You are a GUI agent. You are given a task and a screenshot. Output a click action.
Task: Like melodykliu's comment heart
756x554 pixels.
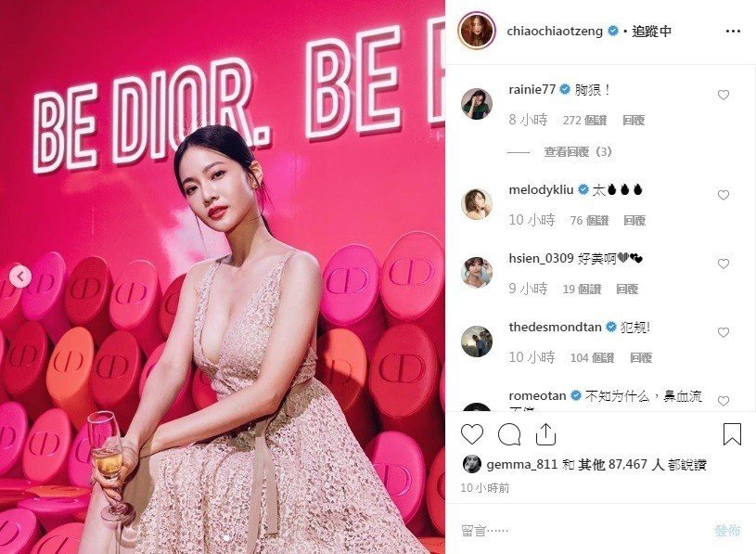724,195
